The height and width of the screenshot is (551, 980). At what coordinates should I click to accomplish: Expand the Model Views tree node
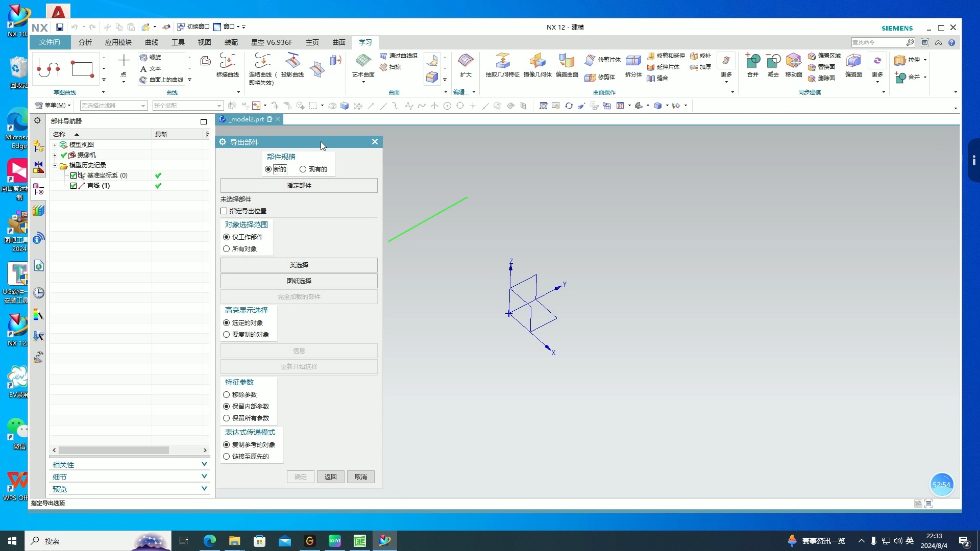click(55, 145)
